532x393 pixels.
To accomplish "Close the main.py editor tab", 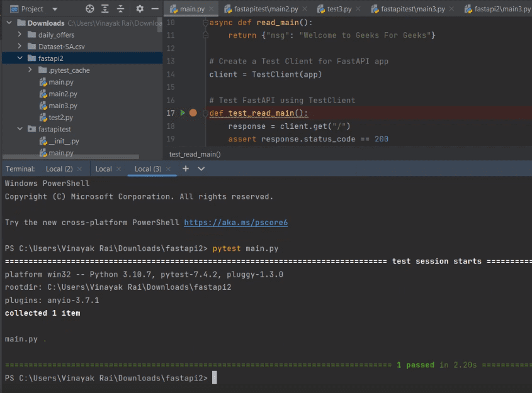I will (212, 9).
